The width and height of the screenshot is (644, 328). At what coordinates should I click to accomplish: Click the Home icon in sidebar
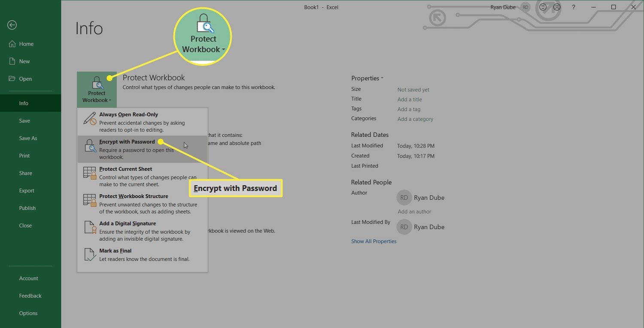[x=12, y=44]
